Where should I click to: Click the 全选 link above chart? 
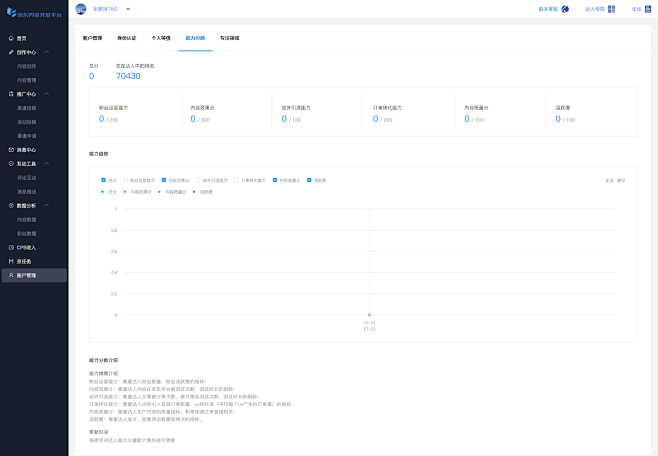609,181
